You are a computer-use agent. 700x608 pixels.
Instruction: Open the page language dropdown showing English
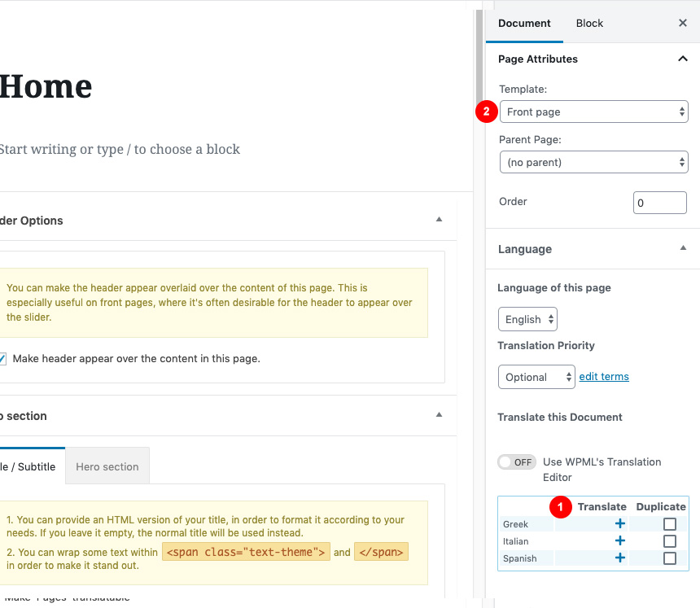point(527,319)
